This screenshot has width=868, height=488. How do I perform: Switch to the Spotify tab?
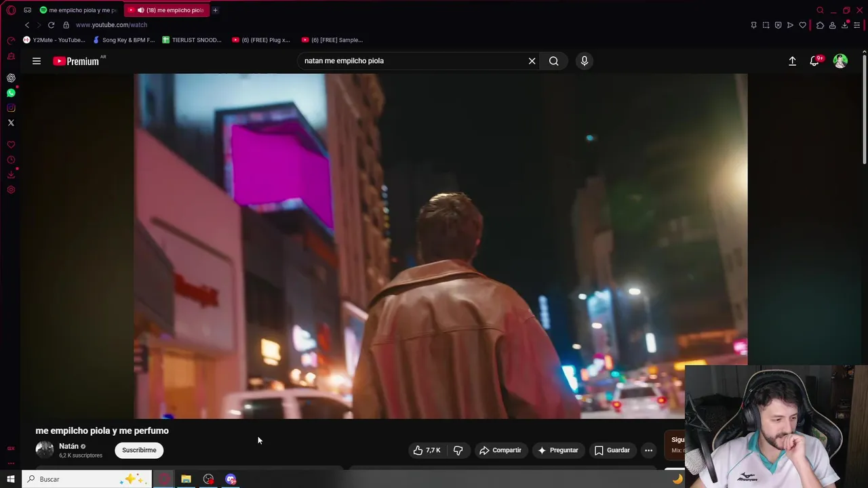click(x=79, y=10)
